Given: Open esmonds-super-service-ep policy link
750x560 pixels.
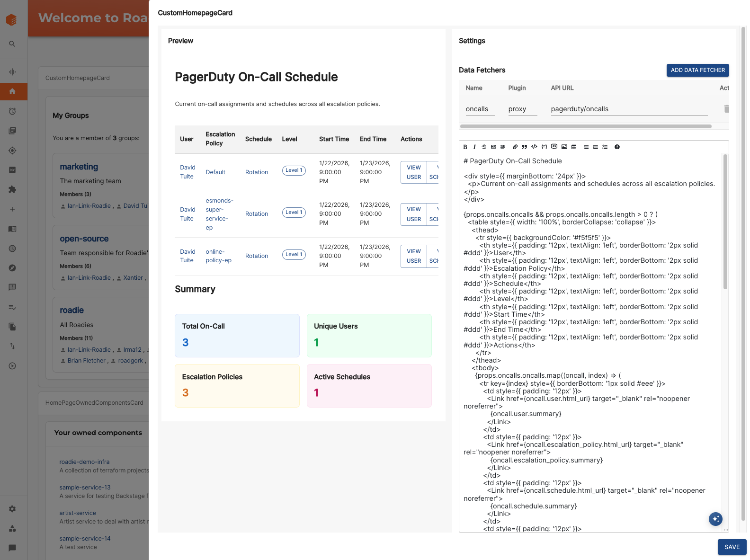Looking at the screenshot, I should [219, 214].
